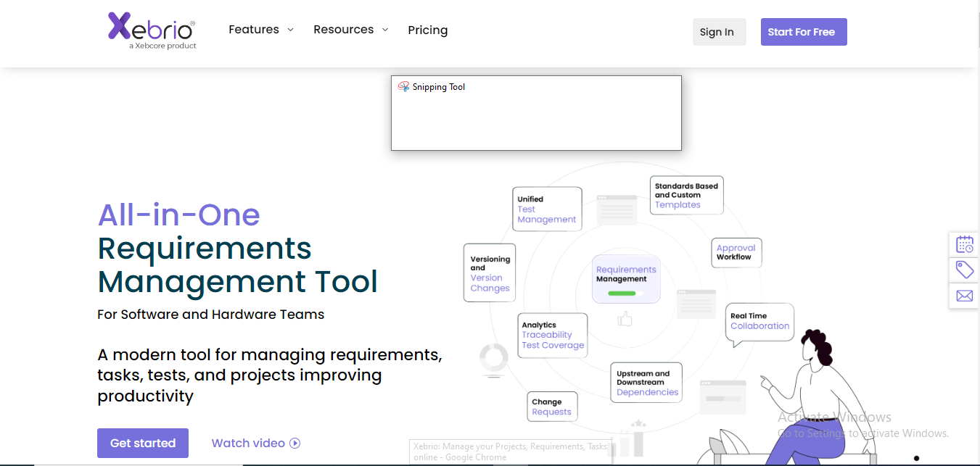Expand the Resources dropdown arrow
Screen dimensions: 980x466
pyautogui.click(x=385, y=30)
